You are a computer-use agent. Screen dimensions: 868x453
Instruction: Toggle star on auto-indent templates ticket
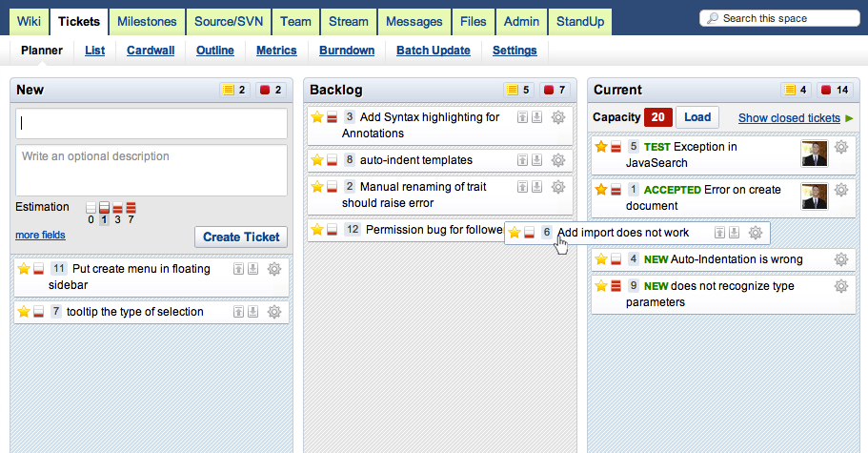(317, 160)
